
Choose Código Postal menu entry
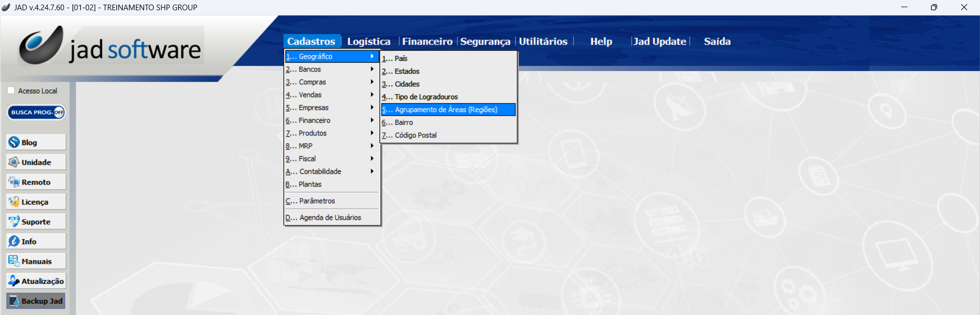coord(415,135)
